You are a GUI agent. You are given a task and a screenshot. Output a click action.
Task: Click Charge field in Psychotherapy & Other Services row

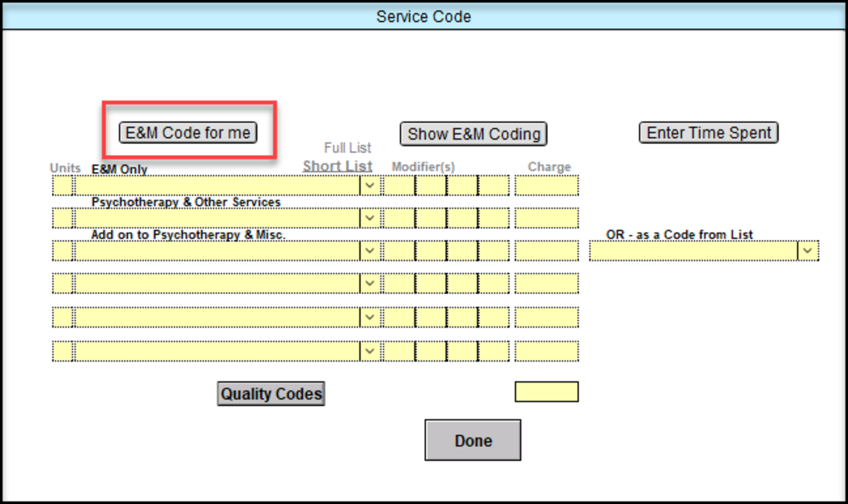[546, 218]
